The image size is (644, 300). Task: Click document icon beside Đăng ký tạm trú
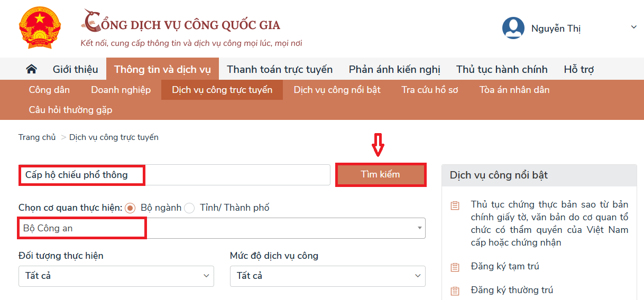(x=455, y=267)
